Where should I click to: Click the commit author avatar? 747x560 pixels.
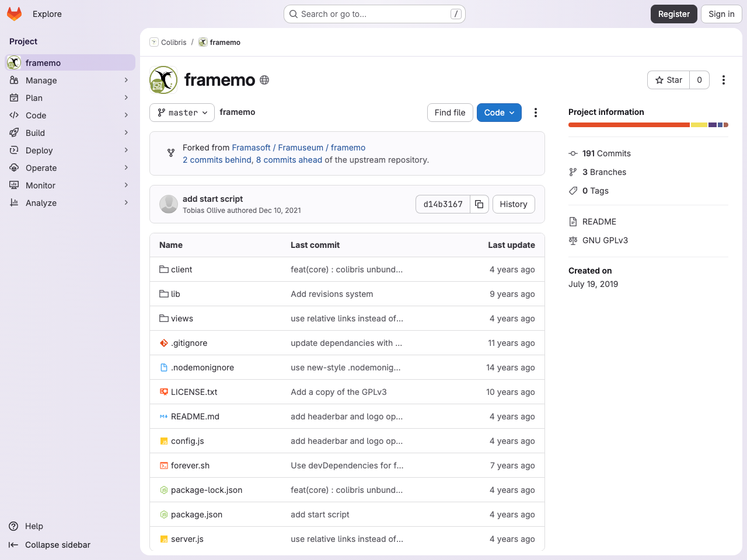pyautogui.click(x=168, y=204)
